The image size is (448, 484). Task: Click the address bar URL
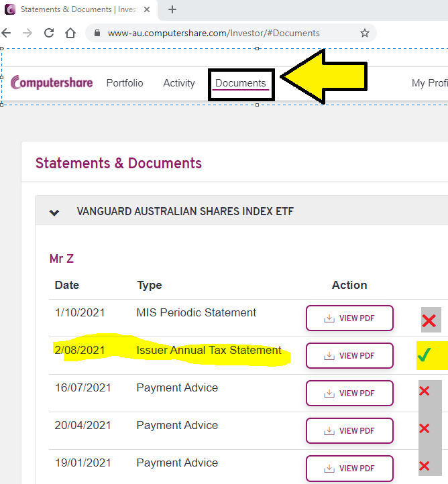tap(214, 33)
